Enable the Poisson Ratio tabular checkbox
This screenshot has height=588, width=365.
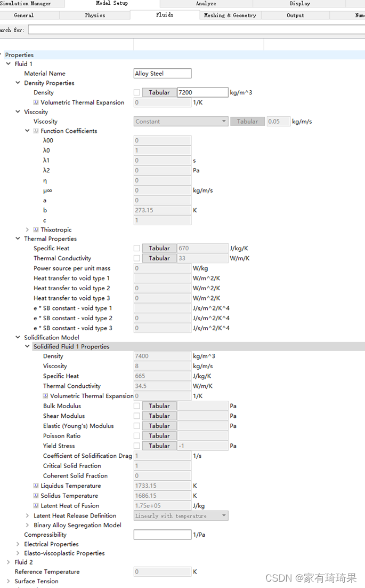(137, 436)
